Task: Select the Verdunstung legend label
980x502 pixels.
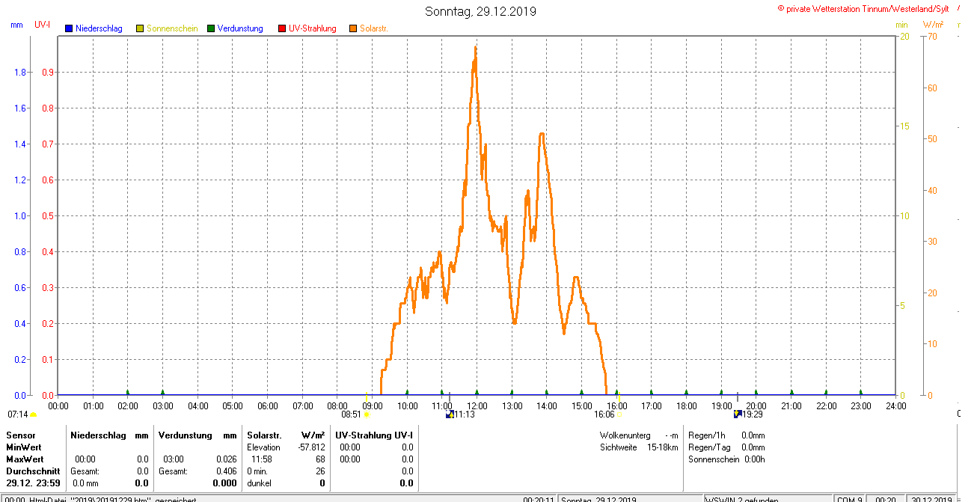Action: click(x=240, y=28)
